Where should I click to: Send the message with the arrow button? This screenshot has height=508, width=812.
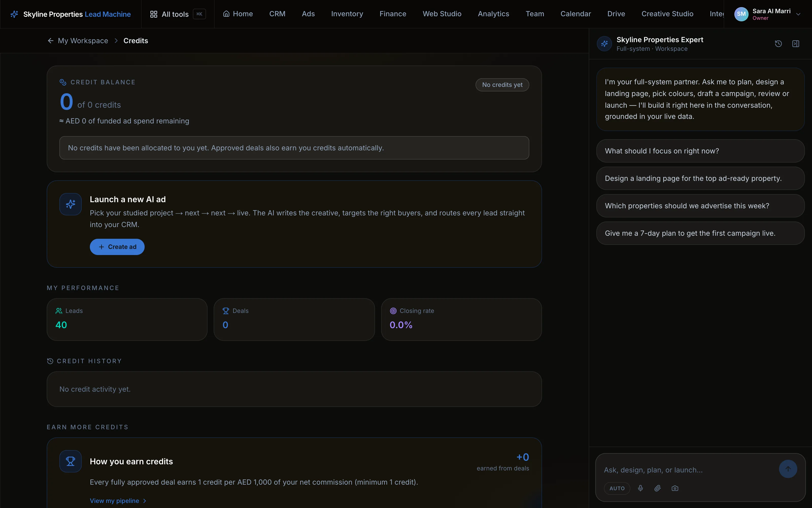788,469
